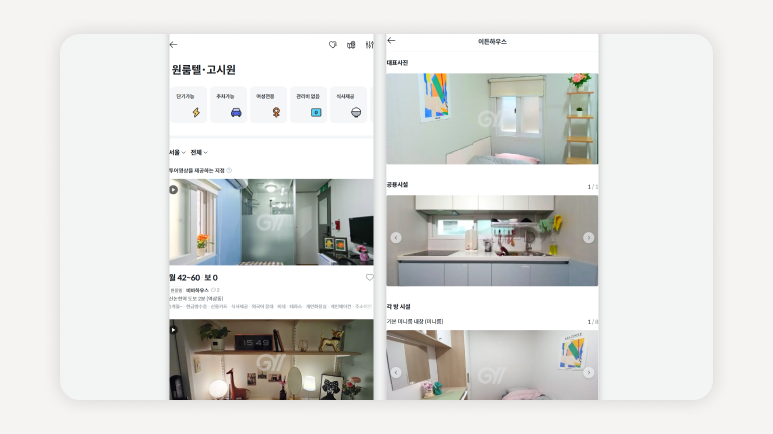Click the 대표사진 section heading
The height and width of the screenshot is (434, 773).
(397, 63)
